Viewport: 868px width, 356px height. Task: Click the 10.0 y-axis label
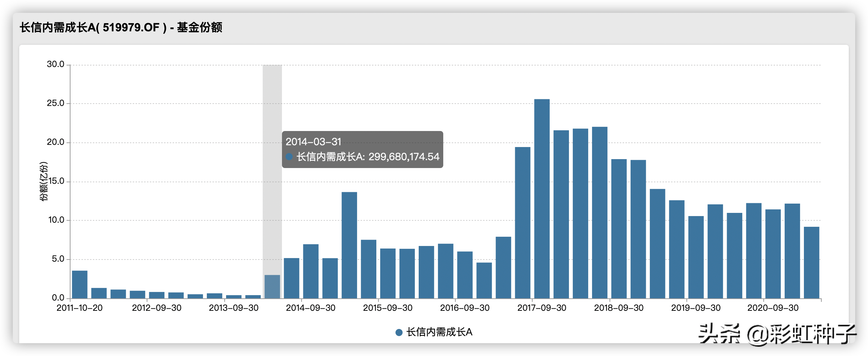point(56,220)
